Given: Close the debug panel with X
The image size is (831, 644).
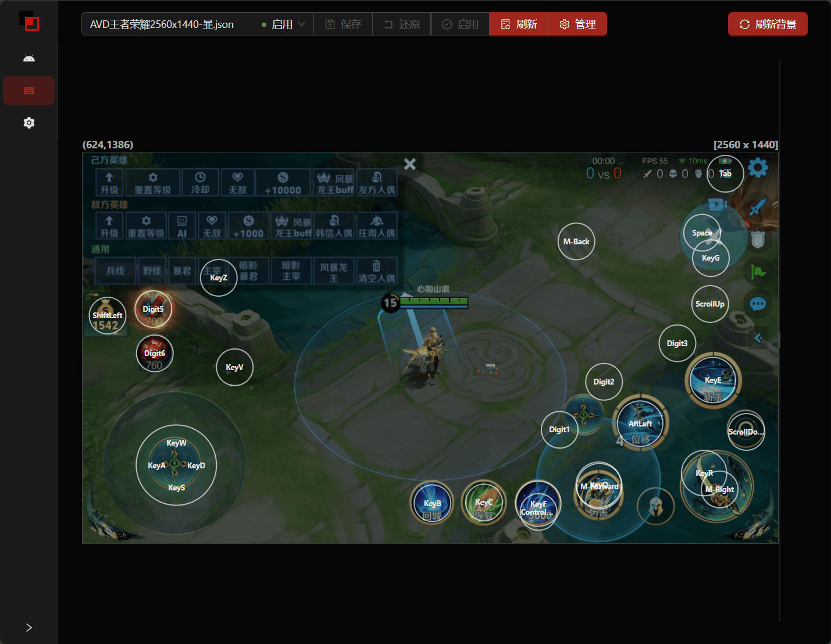Looking at the screenshot, I should (410, 164).
